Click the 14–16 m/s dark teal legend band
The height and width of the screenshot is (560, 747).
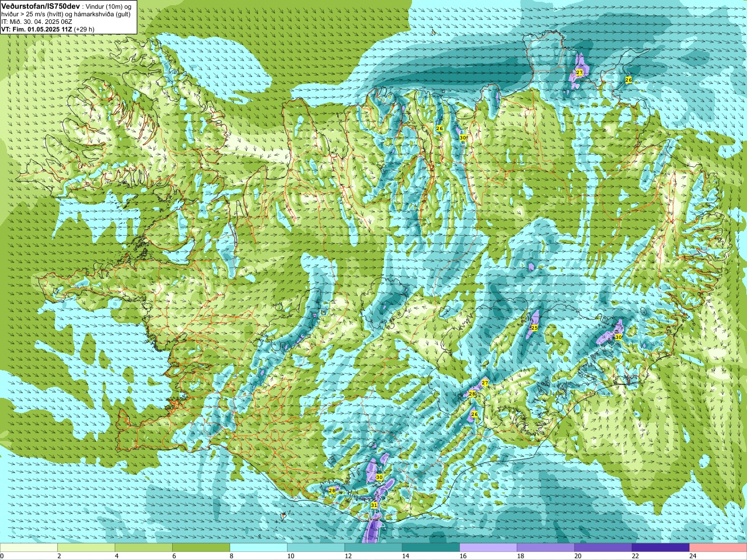[431, 548]
